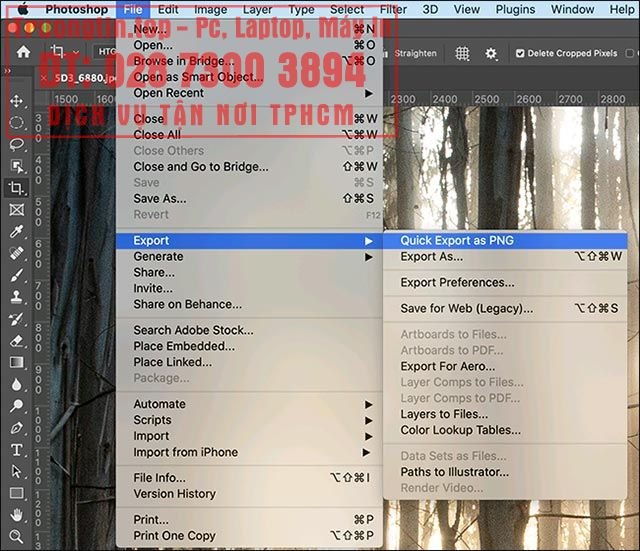640x551 pixels.
Task: Open crop settings gear menu
Action: click(491, 53)
